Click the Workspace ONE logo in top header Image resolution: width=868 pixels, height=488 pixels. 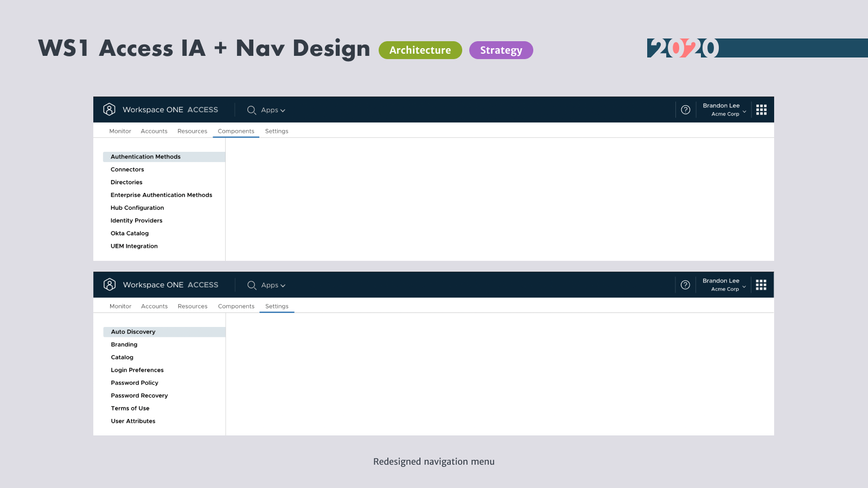pos(109,110)
